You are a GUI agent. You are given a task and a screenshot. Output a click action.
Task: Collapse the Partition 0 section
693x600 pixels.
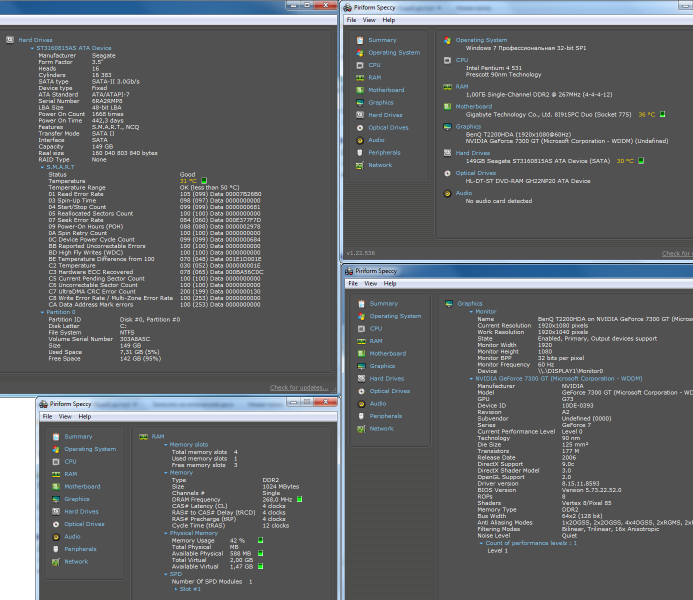pos(42,312)
